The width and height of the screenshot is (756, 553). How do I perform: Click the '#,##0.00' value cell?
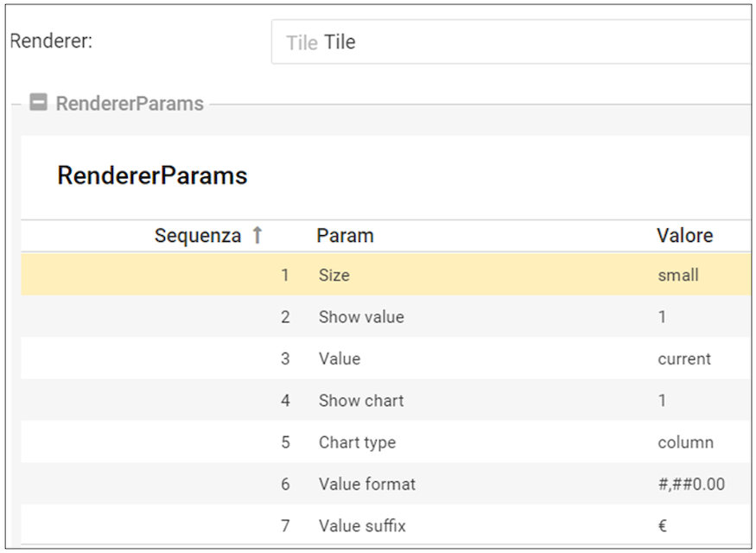[x=691, y=484]
